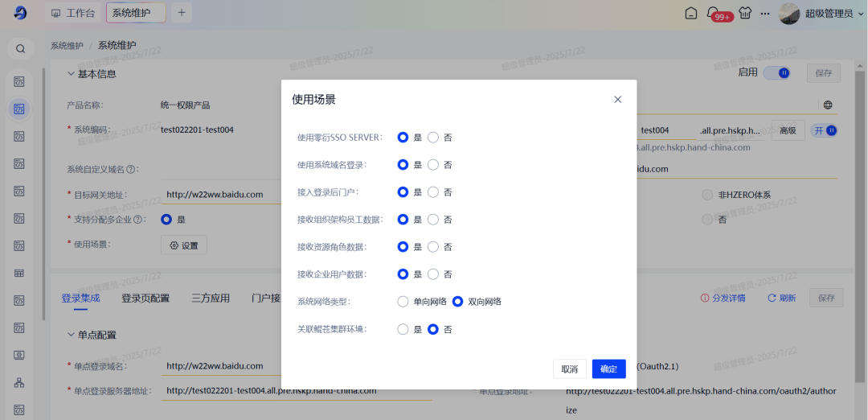Close the 使用场景 dialog with X
This screenshot has height=420, width=868.
tap(617, 100)
